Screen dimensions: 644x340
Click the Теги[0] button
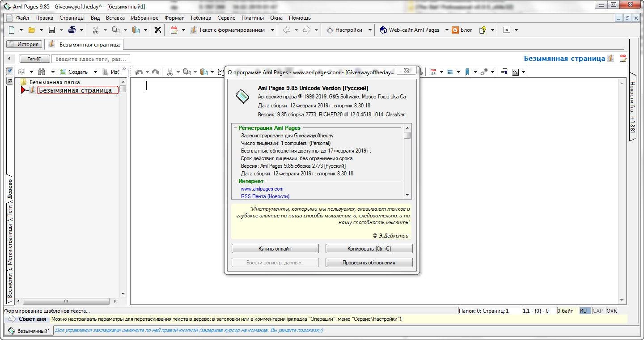(x=34, y=59)
